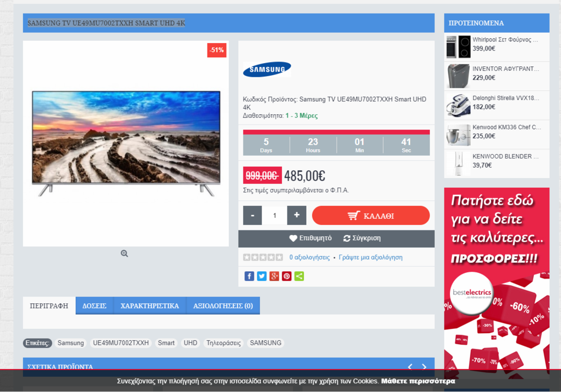Open Whirlpool Σετ Φούρνος recommended product
The height and width of the screenshot is (392, 561).
click(505, 40)
